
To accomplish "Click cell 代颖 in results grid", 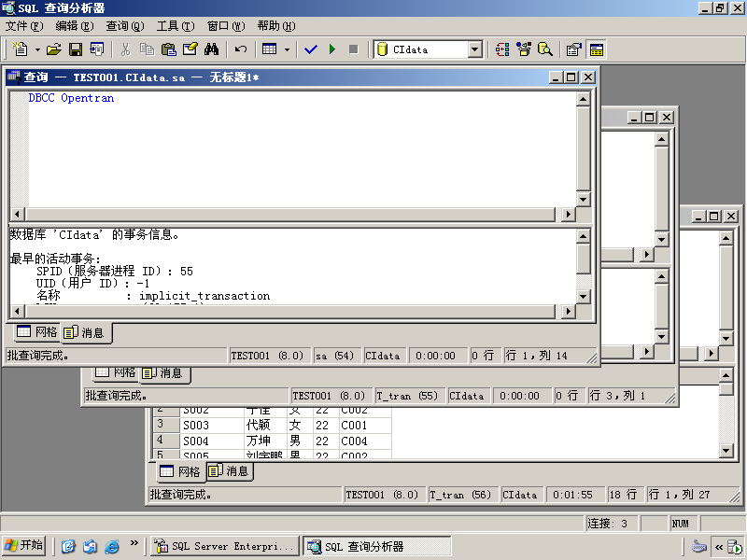I will click(265, 425).
